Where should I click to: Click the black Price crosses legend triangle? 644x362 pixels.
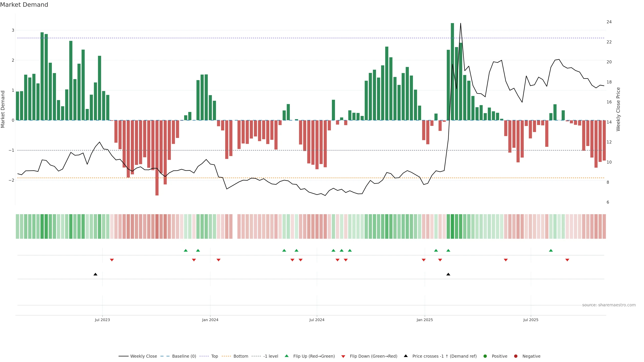[x=406, y=356]
